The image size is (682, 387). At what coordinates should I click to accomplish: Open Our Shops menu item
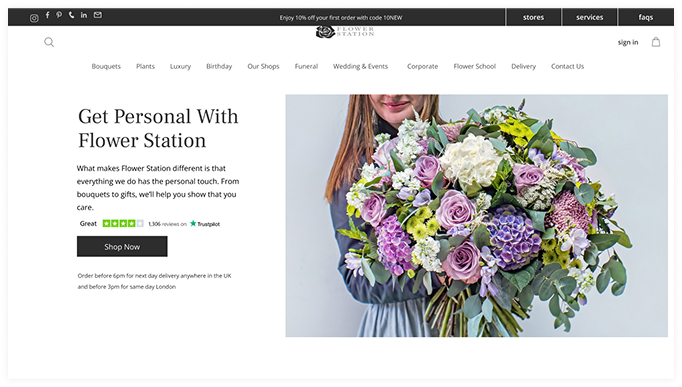[x=264, y=67]
